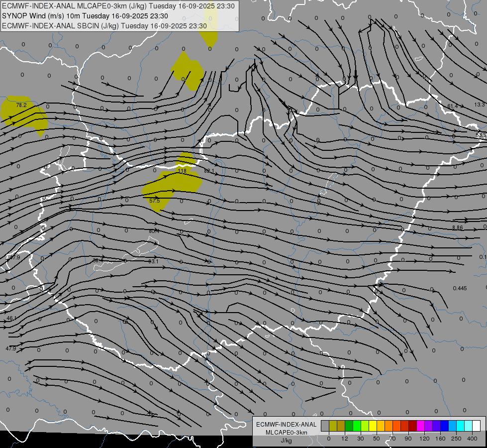Click the legend scale label '12'

click(345, 439)
